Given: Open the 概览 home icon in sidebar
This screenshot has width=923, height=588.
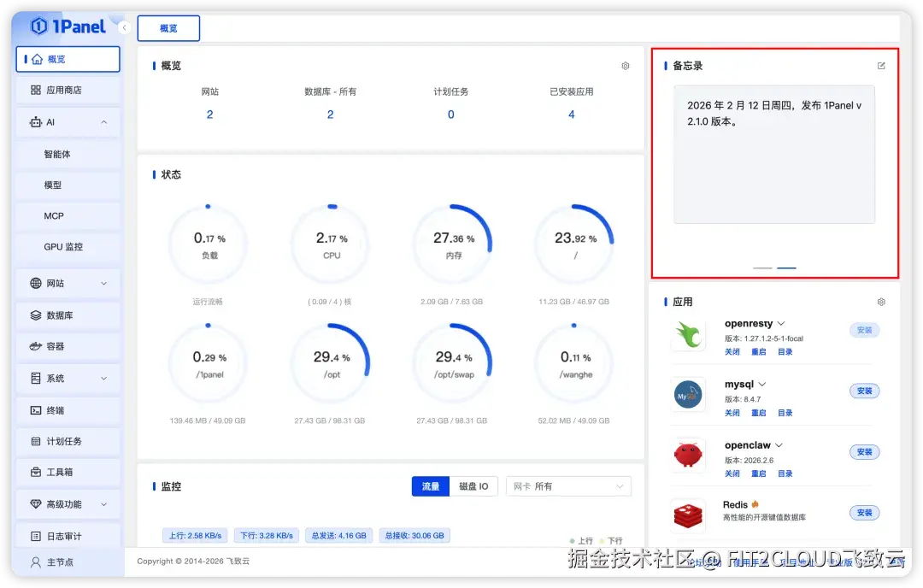Looking at the screenshot, I should pos(37,60).
